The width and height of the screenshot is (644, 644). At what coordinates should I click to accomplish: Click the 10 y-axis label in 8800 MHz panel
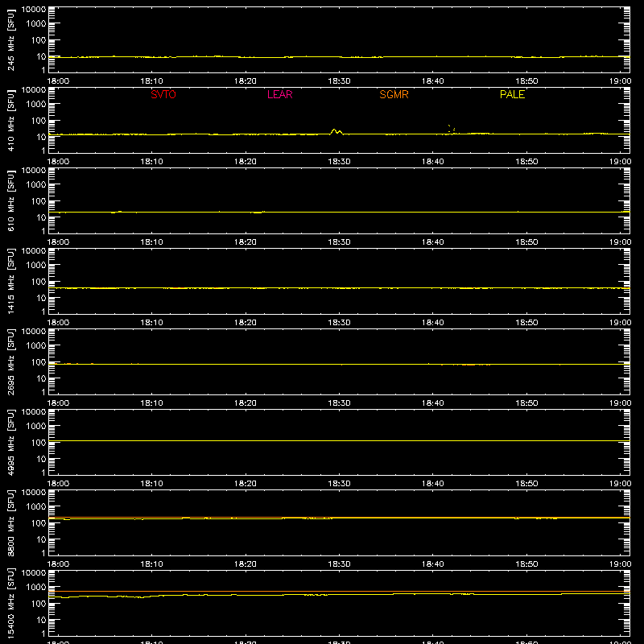(41, 539)
